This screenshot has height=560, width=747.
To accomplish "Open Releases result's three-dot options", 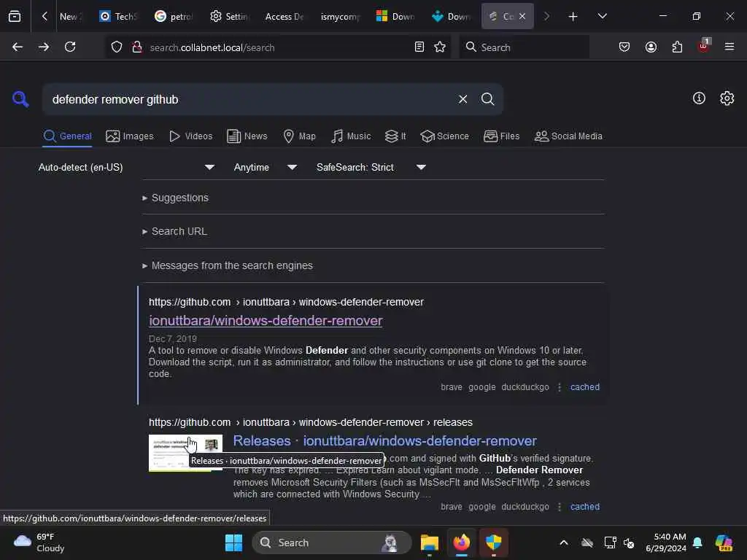I will (560, 507).
